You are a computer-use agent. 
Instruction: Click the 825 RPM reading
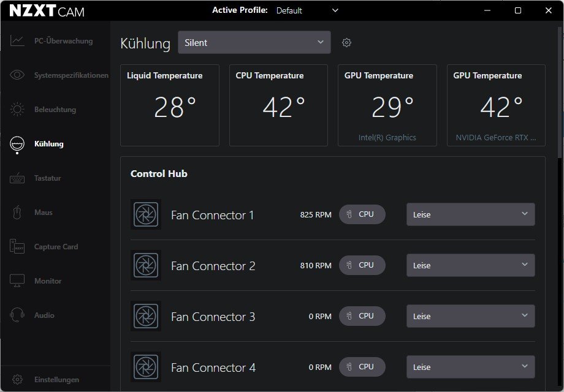pos(316,215)
